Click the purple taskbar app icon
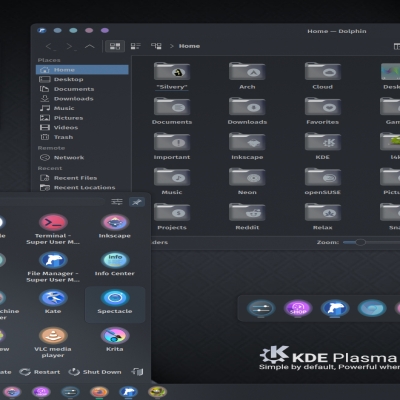The image size is (400, 400). pos(41,392)
